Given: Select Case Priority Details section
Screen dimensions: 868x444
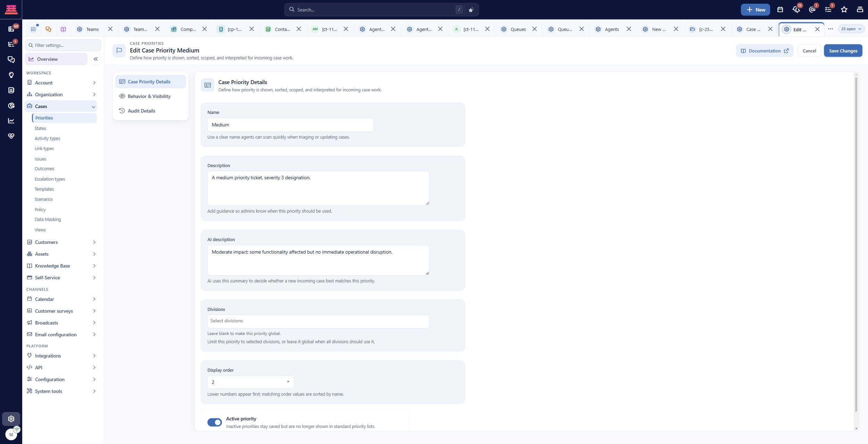Looking at the screenshot, I should pos(150,82).
